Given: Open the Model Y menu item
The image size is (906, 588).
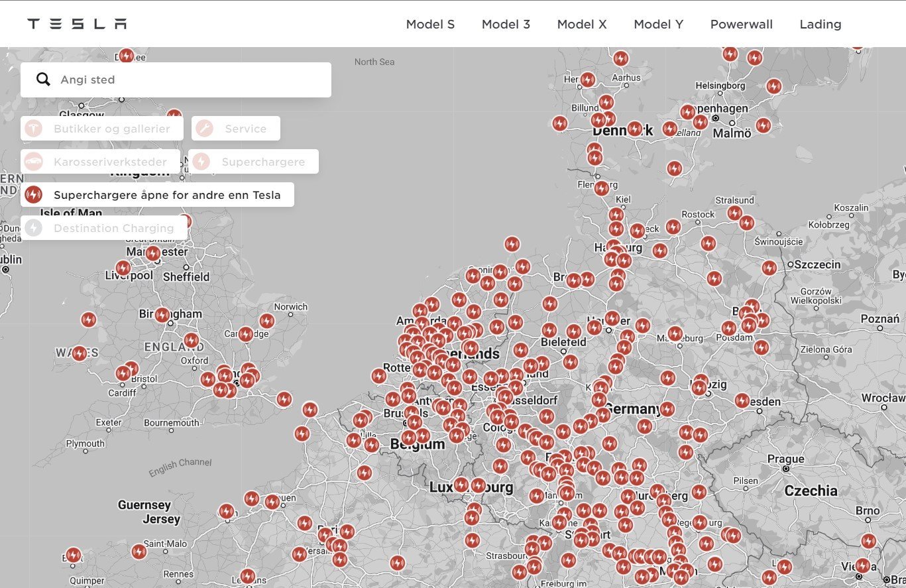Looking at the screenshot, I should [659, 25].
